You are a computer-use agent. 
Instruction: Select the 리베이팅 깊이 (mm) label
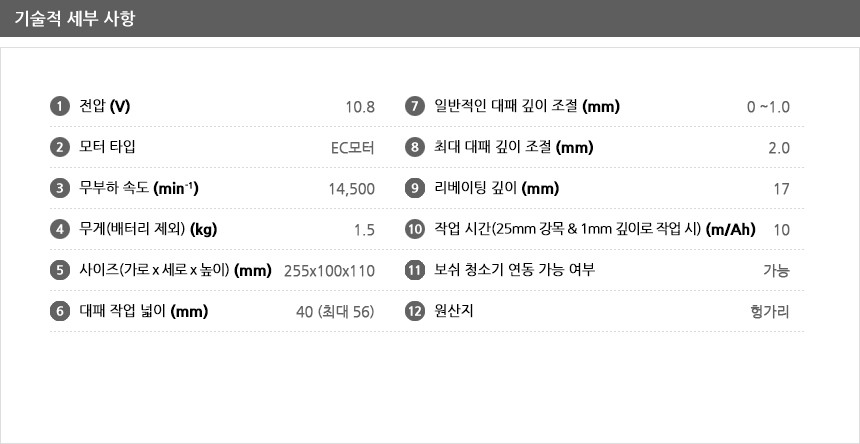coord(497,188)
